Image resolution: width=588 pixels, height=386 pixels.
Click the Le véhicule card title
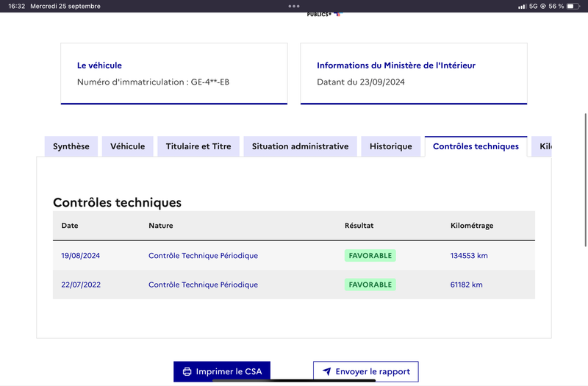coord(99,65)
